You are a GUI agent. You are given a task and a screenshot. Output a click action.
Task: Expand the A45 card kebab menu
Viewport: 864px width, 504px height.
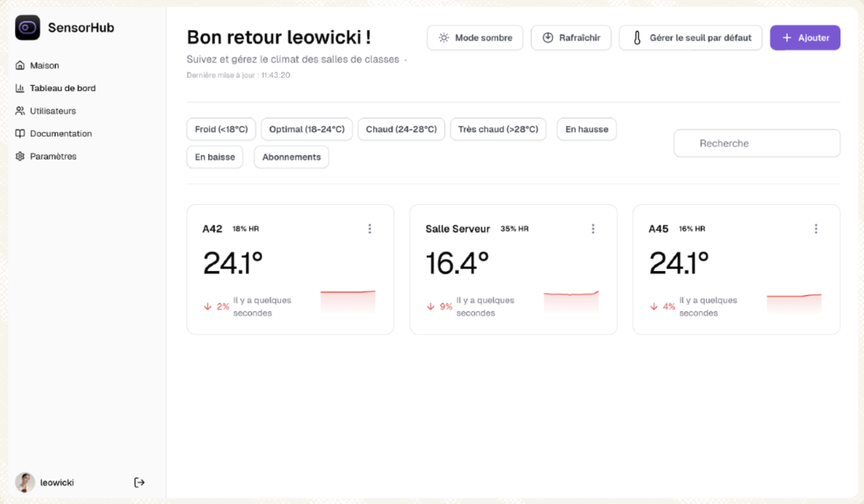click(816, 229)
